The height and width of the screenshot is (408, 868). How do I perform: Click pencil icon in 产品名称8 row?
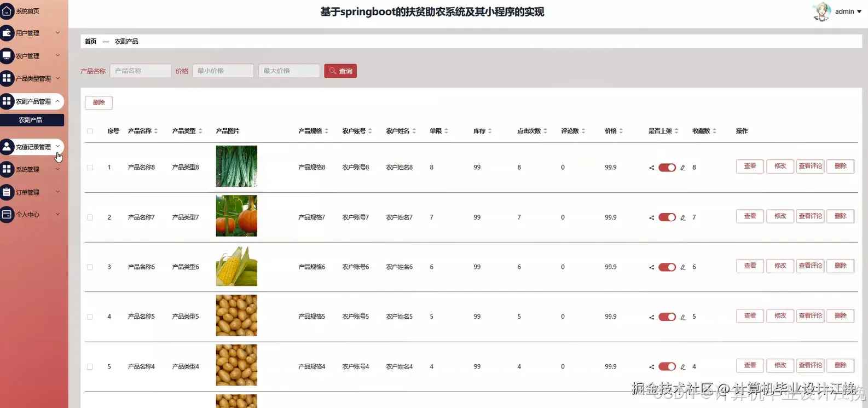[x=683, y=168]
